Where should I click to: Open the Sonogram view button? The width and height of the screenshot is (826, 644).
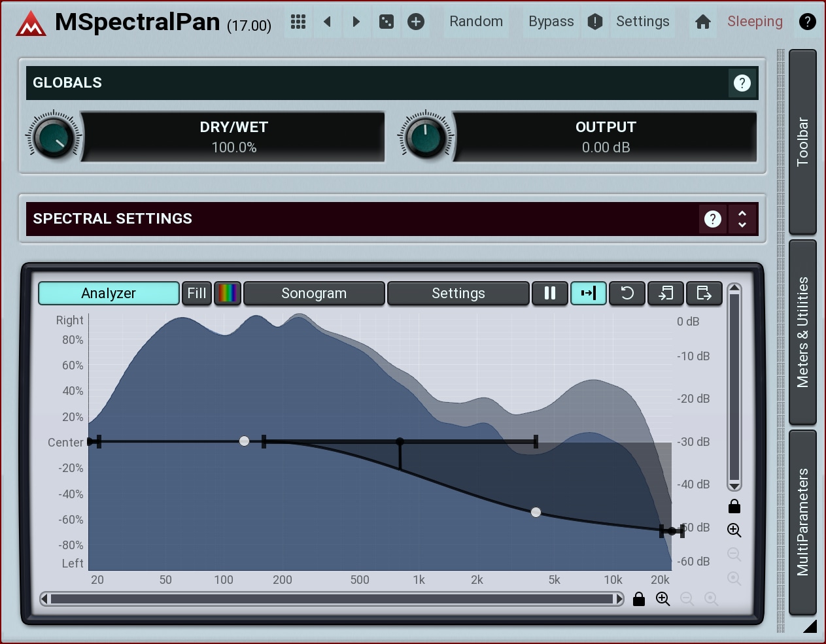[x=314, y=294]
